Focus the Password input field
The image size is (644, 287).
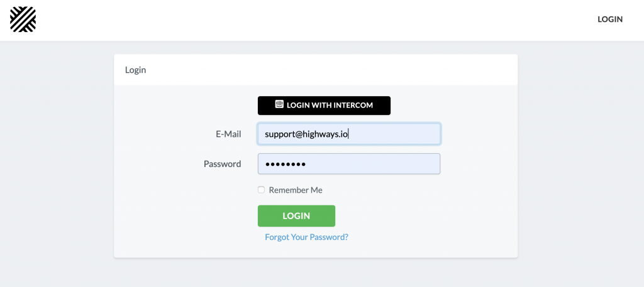[x=349, y=163]
